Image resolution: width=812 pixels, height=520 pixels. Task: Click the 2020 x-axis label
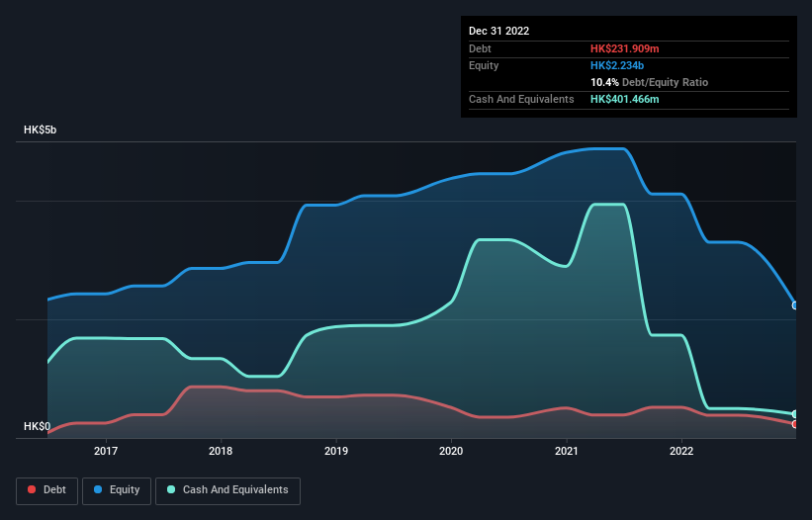tap(451, 451)
